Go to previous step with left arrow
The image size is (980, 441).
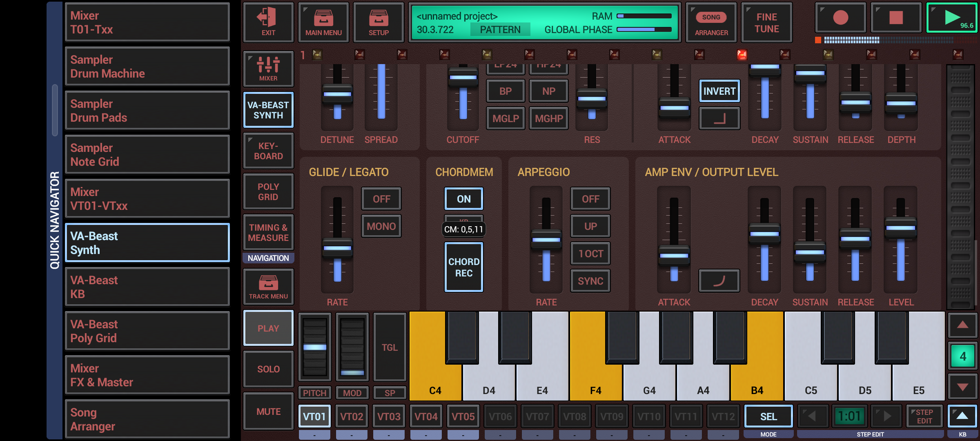(813, 416)
